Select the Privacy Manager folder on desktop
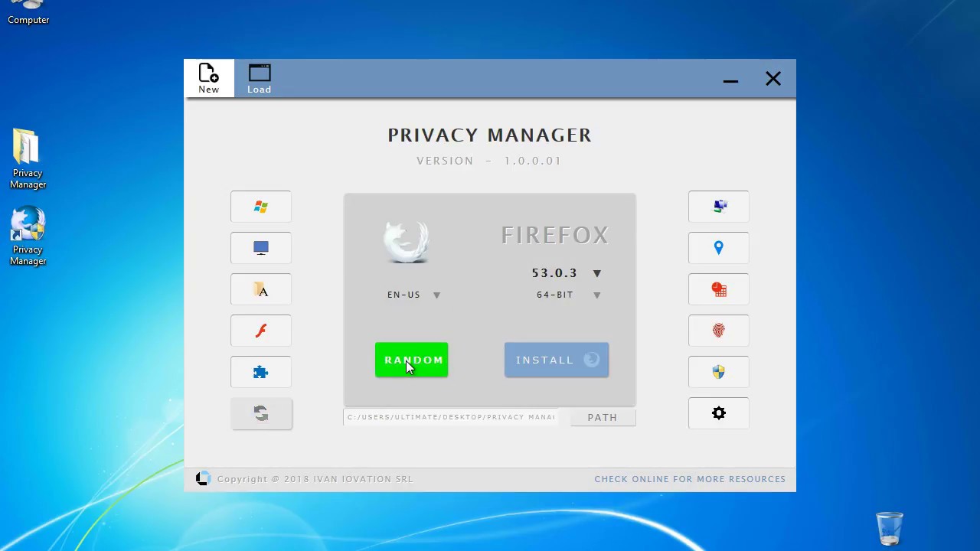Screen dimensions: 980x551 point(28,158)
